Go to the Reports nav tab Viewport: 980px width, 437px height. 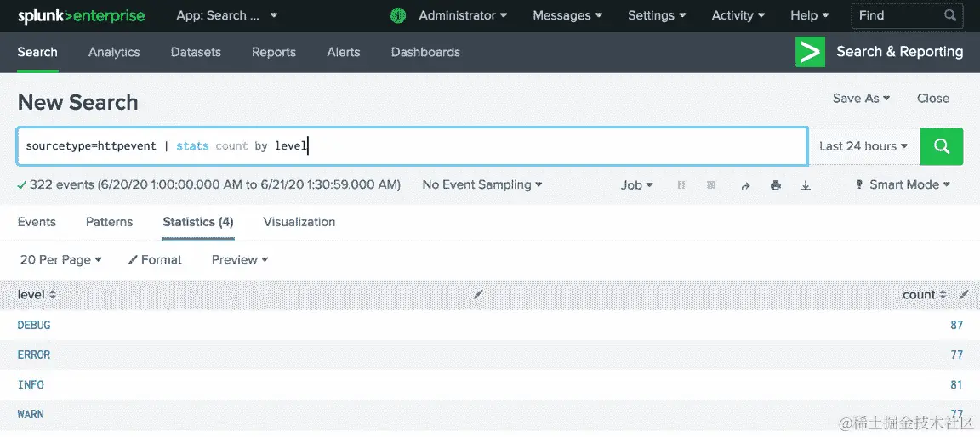coord(274,52)
